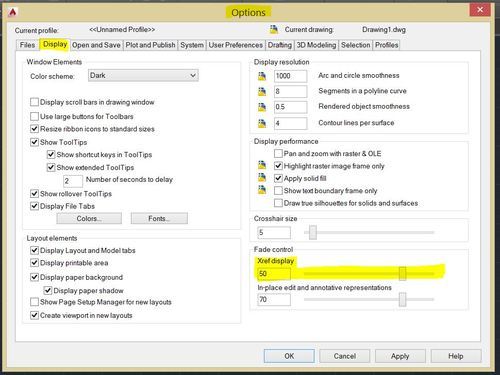Uncheck Display printable area
500x375 pixels.
tap(34, 263)
